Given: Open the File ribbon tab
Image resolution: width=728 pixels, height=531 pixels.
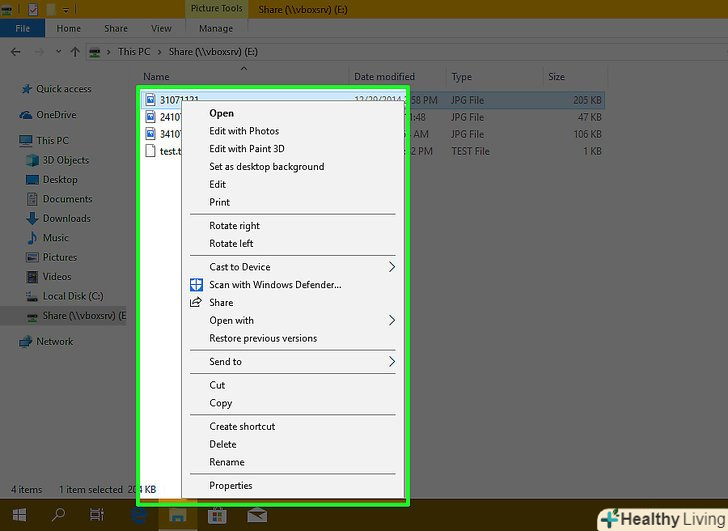Looking at the screenshot, I should click(x=22, y=29).
